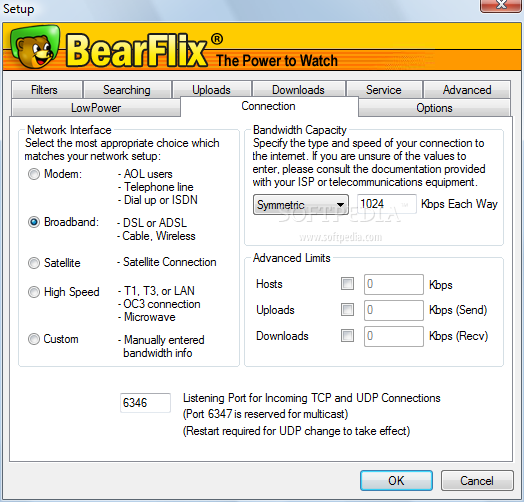Select the High Speed radio button
The width and height of the screenshot is (524, 502).
click(34, 292)
